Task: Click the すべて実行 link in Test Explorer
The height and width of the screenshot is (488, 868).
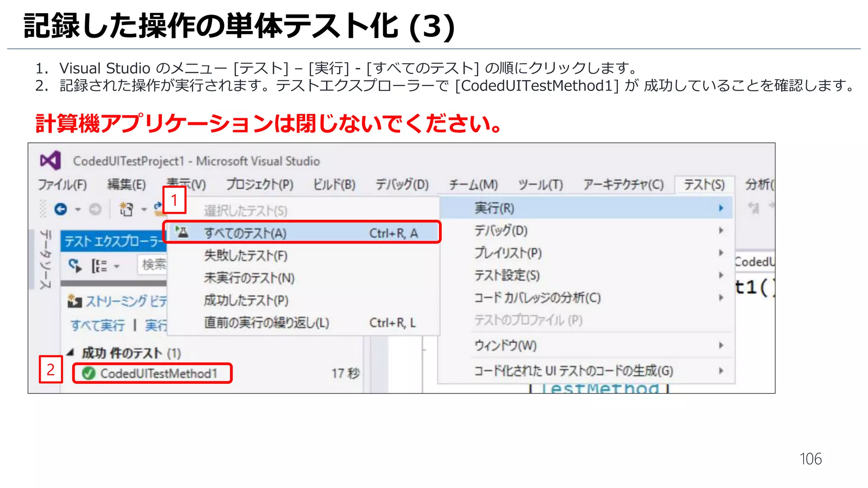Action: [x=97, y=325]
